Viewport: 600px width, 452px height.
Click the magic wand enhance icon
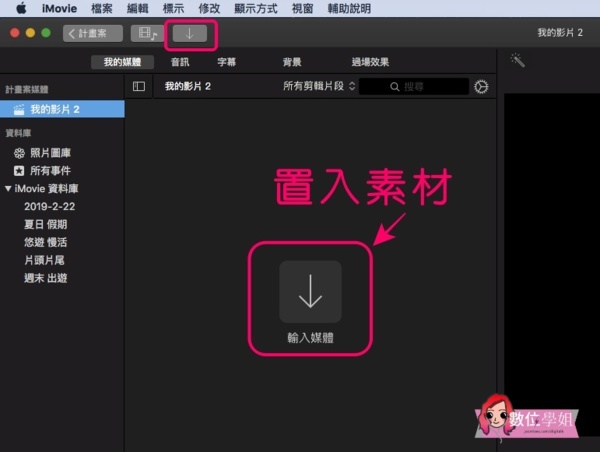coord(518,62)
